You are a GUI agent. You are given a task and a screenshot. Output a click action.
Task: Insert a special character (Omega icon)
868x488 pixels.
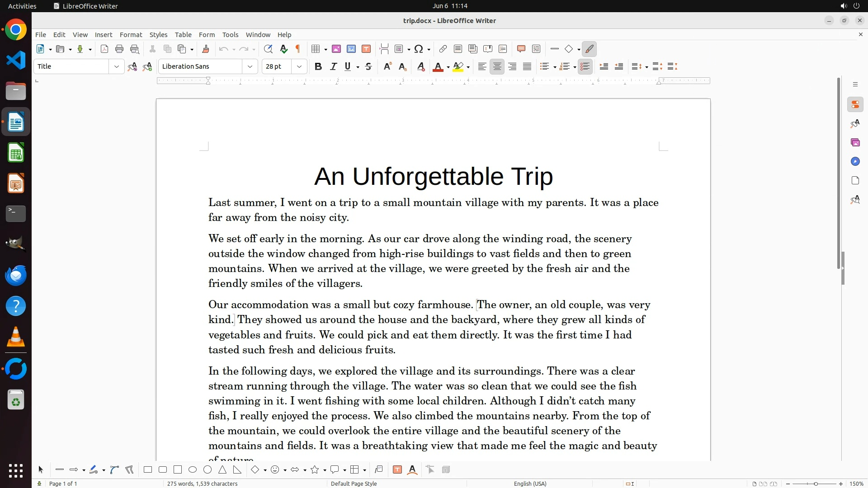point(419,49)
